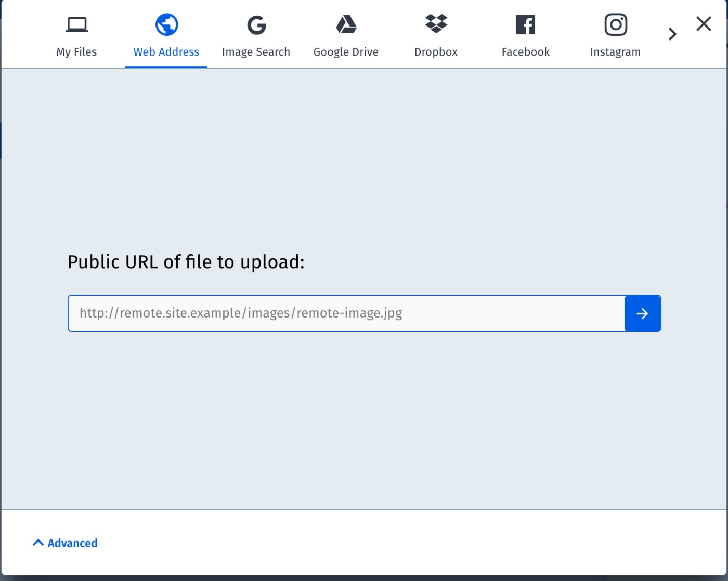The width and height of the screenshot is (728, 581).
Task: Show more upload sources with right chevron
Action: coord(672,34)
